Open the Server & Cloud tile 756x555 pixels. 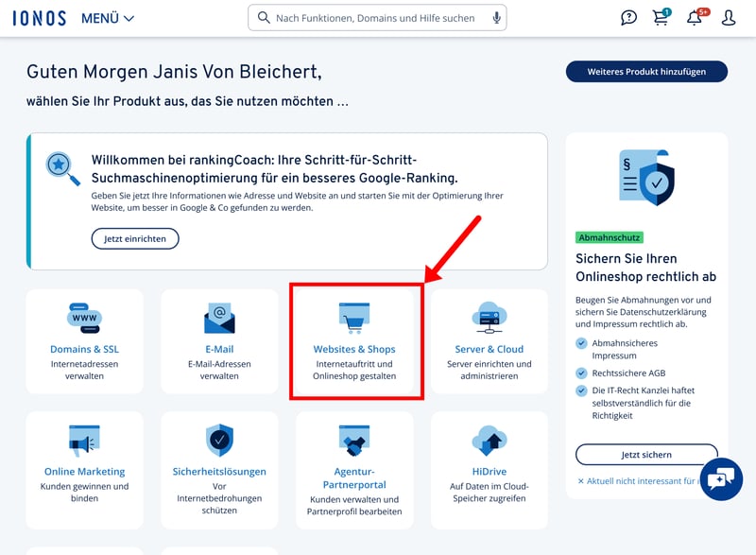(x=489, y=340)
